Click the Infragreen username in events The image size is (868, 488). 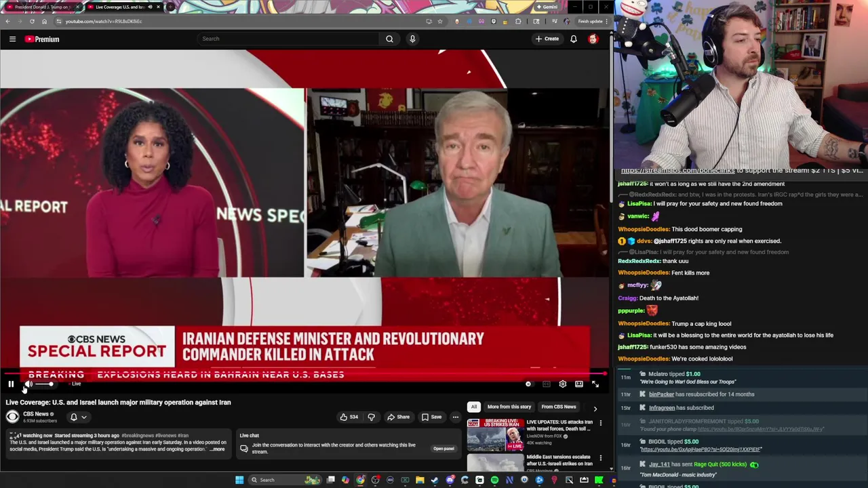tap(661, 408)
